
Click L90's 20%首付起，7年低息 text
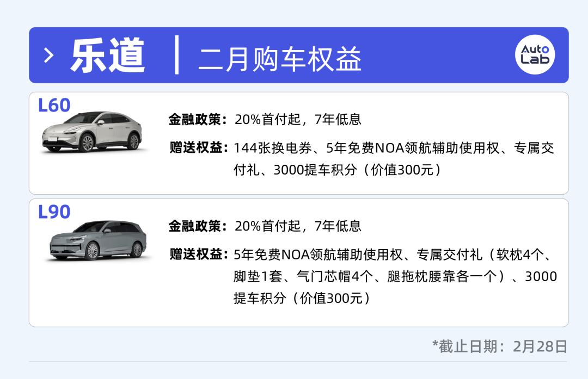[x=298, y=226]
